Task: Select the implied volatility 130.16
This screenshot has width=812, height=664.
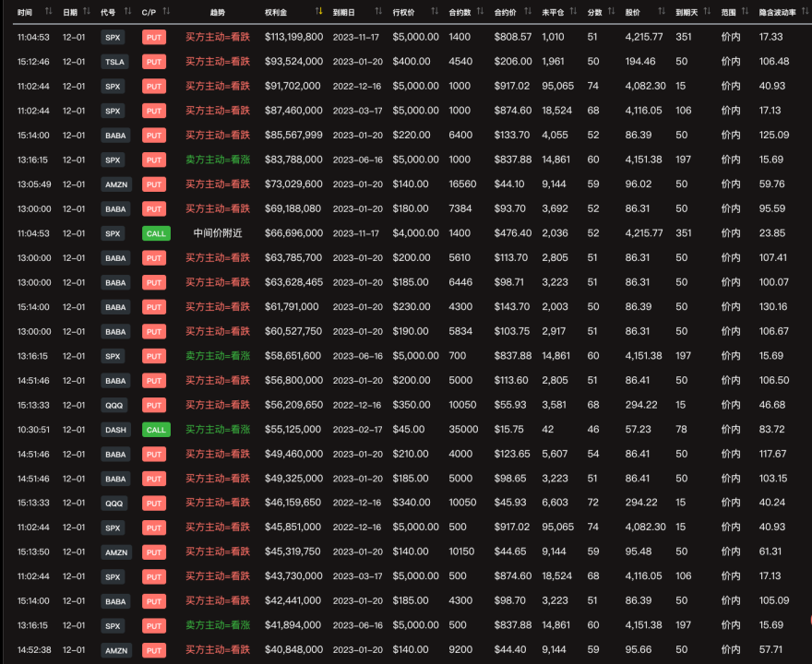Action: click(773, 307)
